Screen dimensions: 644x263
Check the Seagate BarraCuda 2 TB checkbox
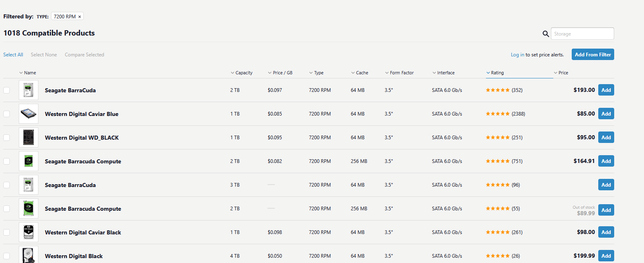(7, 90)
